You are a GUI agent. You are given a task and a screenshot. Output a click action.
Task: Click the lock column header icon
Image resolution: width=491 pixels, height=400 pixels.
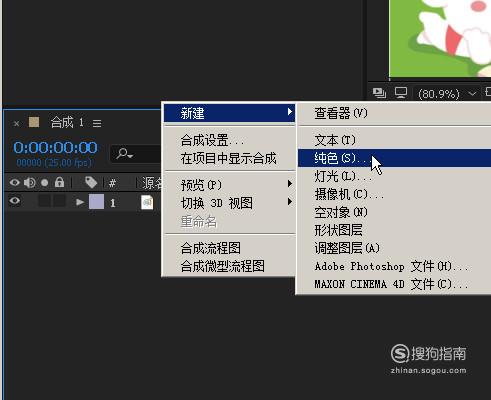(x=59, y=182)
